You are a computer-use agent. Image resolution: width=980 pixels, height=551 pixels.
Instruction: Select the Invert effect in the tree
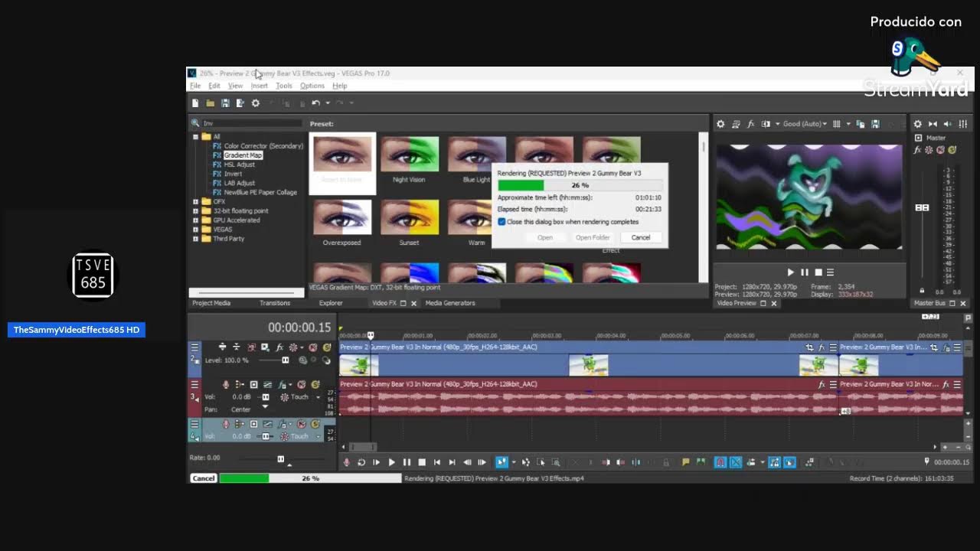click(233, 174)
